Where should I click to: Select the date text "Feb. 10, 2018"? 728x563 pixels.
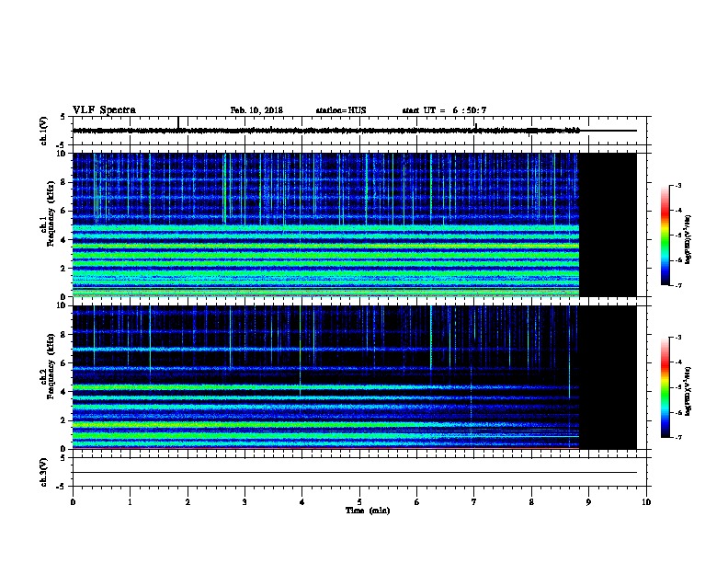(x=256, y=110)
